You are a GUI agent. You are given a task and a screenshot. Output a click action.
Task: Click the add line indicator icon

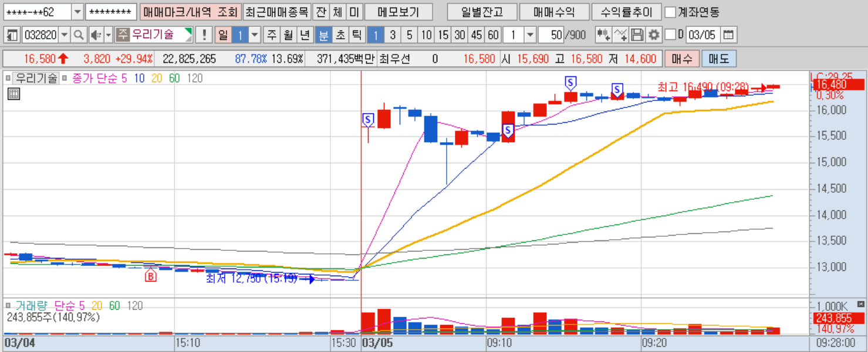click(x=620, y=35)
